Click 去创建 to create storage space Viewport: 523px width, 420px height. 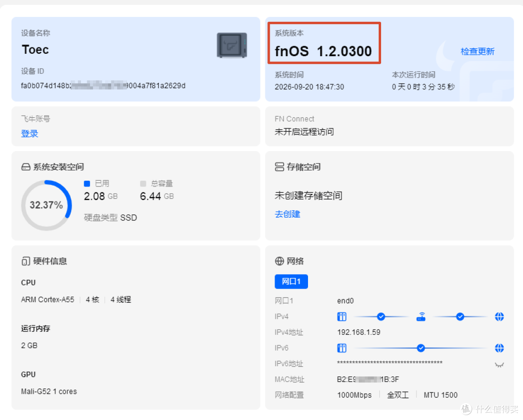pos(288,214)
